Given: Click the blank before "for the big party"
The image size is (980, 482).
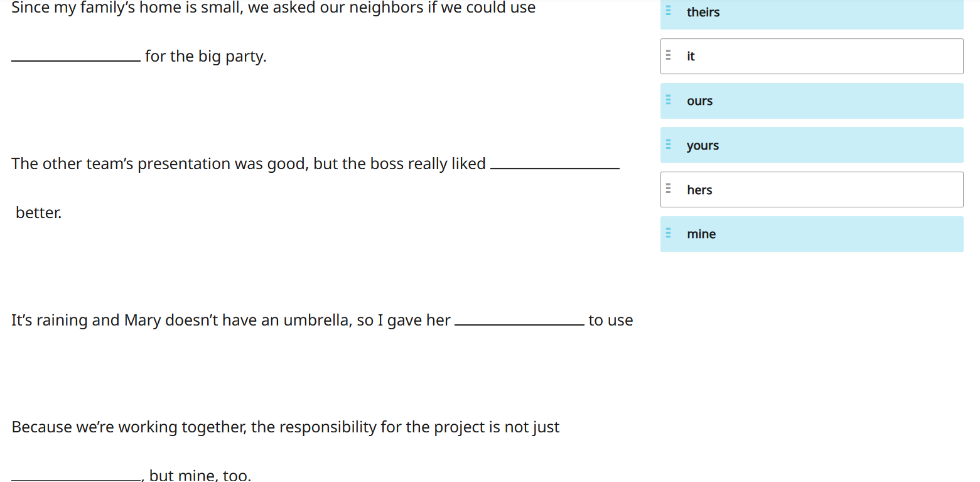Looking at the screenshot, I should click(76, 55).
